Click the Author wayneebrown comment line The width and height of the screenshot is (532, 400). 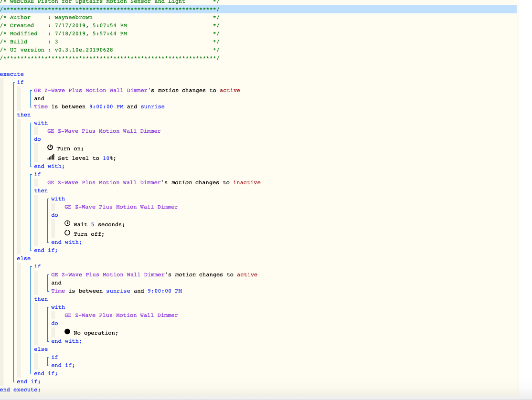[109, 17]
